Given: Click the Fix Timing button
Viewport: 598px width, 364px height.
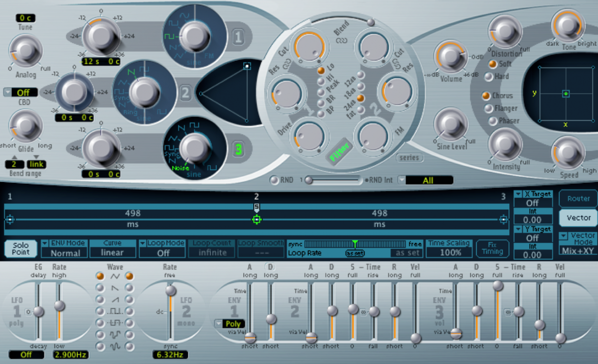Looking at the screenshot, I should 492,248.
